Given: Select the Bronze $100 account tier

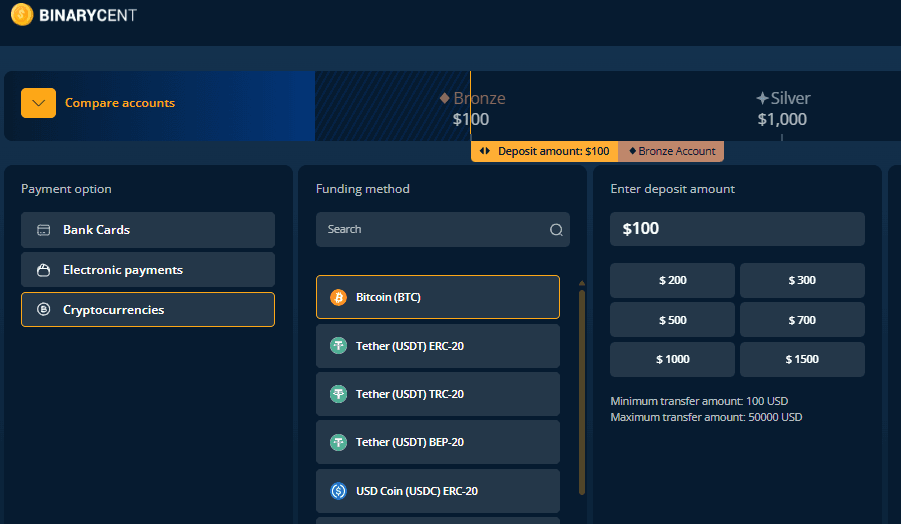Looking at the screenshot, I should pyautogui.click(x=472, y=109).
